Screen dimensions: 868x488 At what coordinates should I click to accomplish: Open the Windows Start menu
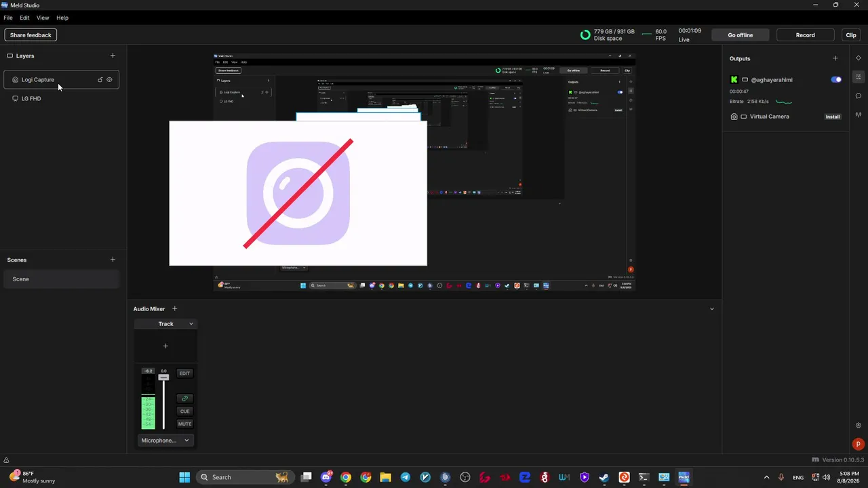184,477
